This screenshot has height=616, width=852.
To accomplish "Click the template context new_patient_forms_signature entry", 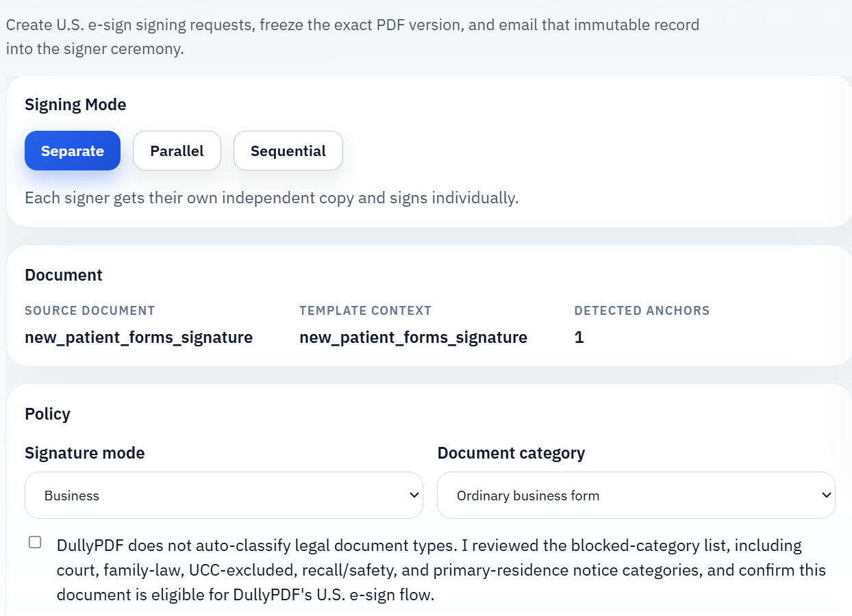I will coord(413,337).
